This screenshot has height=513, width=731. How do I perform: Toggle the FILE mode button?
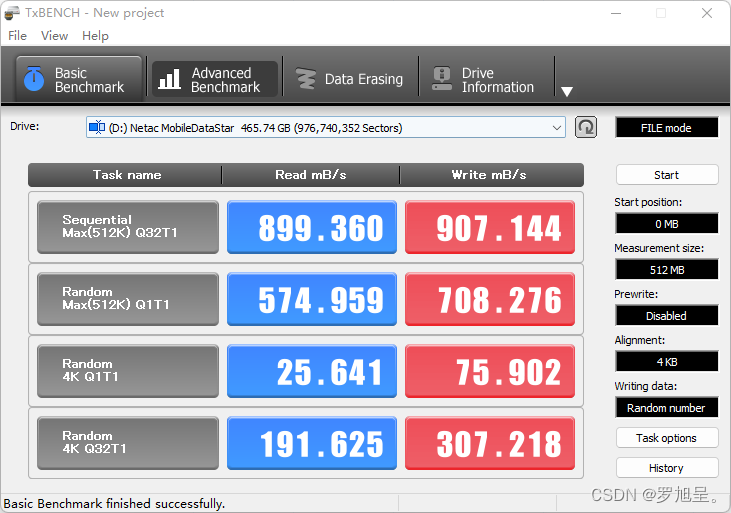tap(667, 128)
